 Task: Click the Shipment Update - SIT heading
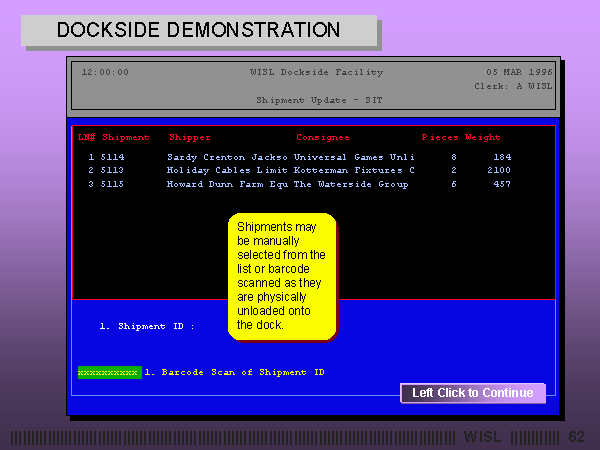(319, 100)
